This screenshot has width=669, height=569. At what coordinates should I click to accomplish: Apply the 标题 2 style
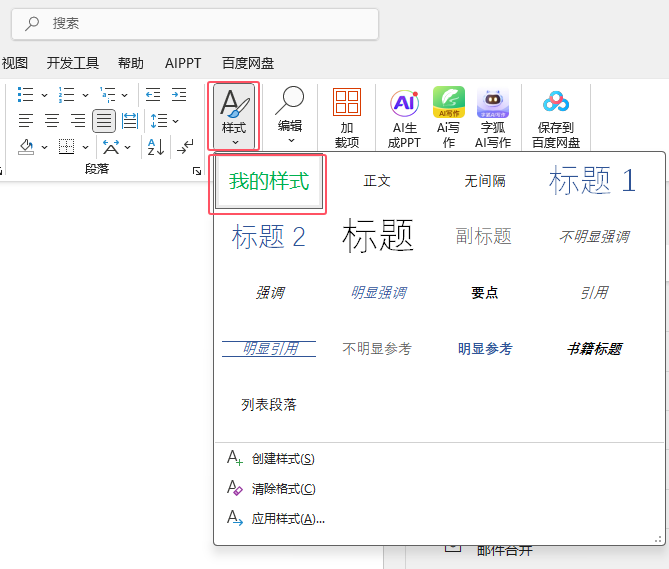tap(269, 237)
